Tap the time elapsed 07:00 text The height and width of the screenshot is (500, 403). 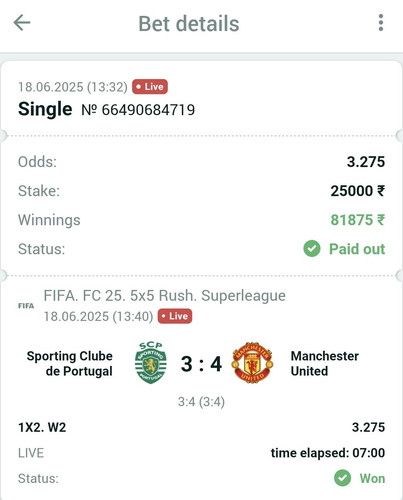click(x=328, y=453)
